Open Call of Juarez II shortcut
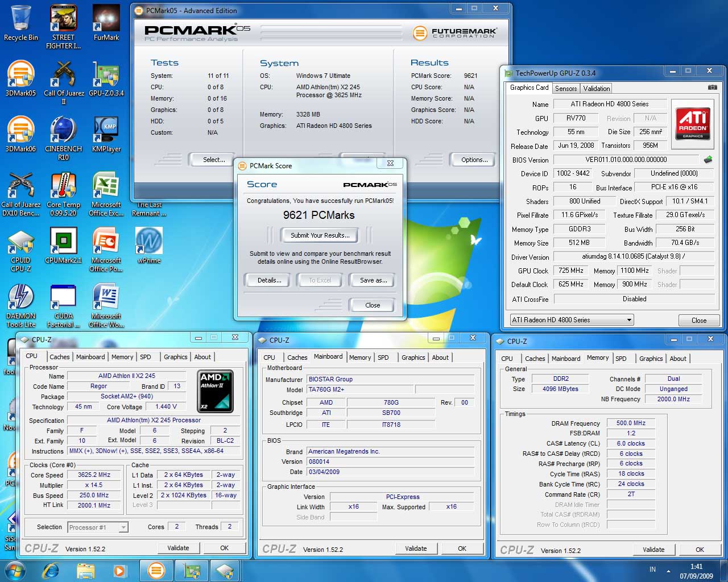728x582 pixels. coord(64,82)
